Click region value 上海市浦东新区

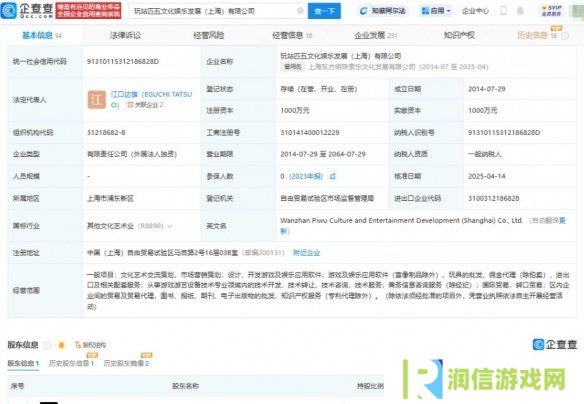pos(110,198)
